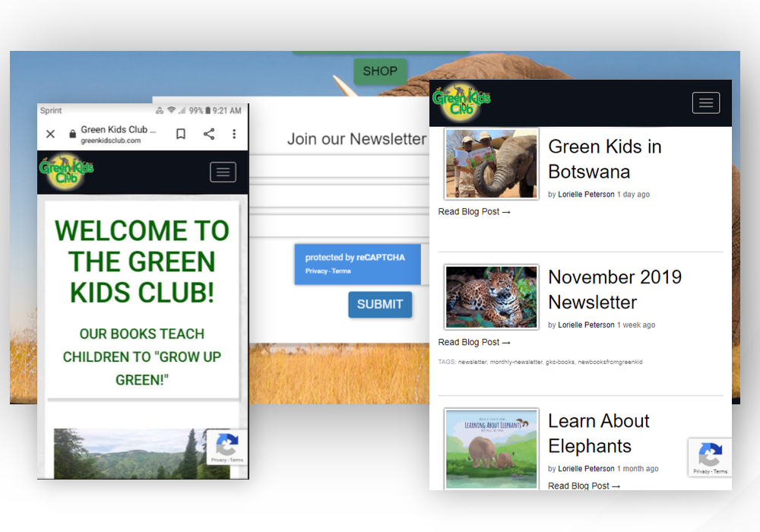Click the newsletter tag
Screen dimensions: 760x532
472,362
